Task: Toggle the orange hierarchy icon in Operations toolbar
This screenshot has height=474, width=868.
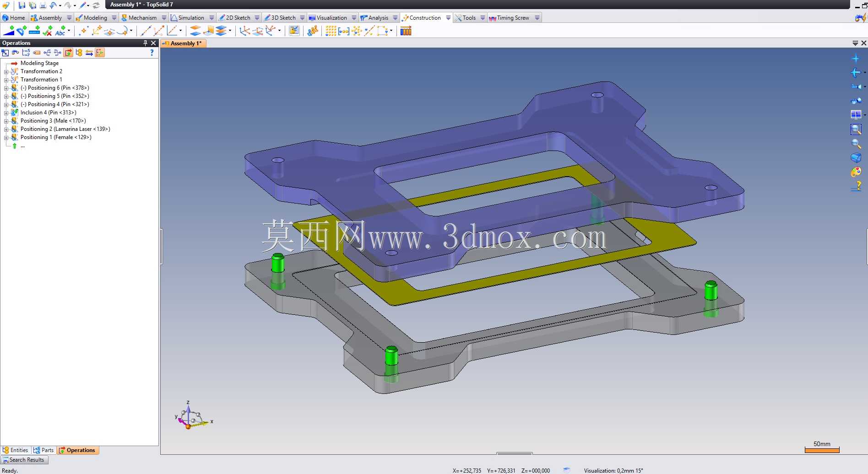Action: coord(79,53)
